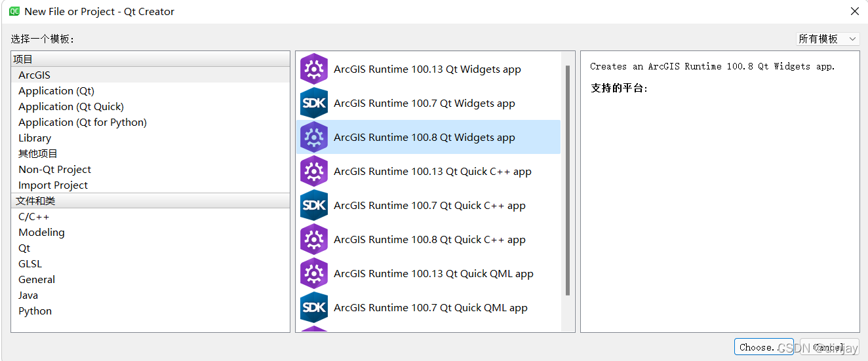
Task: Select ArcGIS Runtime 100.7 Qt Quick C++ app
Action: coord(428,205)
